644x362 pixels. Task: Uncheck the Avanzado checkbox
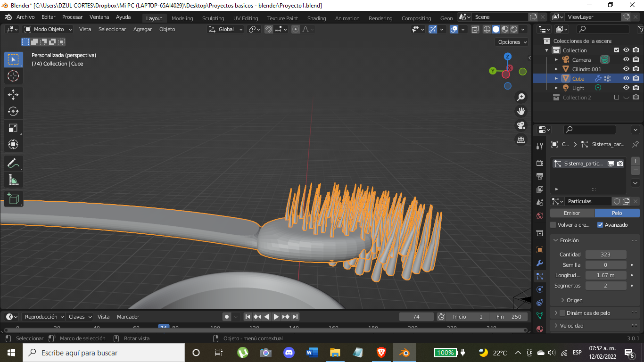pos(600,225)
